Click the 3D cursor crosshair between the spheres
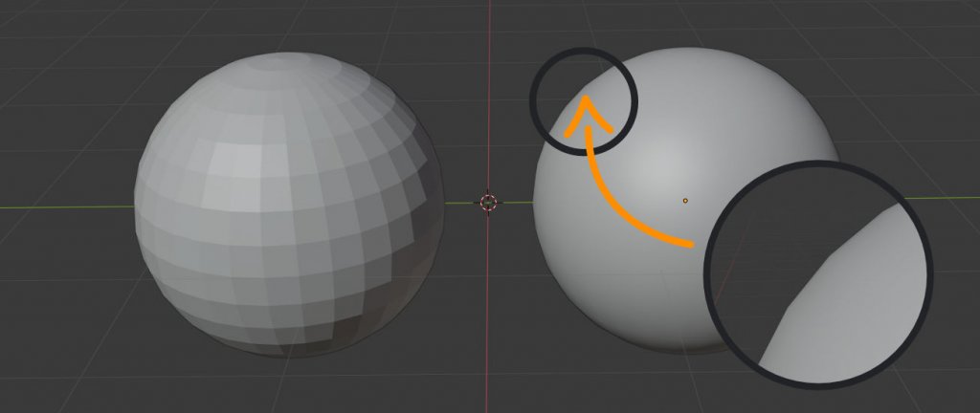The image size is (980, 413). tap(489, 202)
